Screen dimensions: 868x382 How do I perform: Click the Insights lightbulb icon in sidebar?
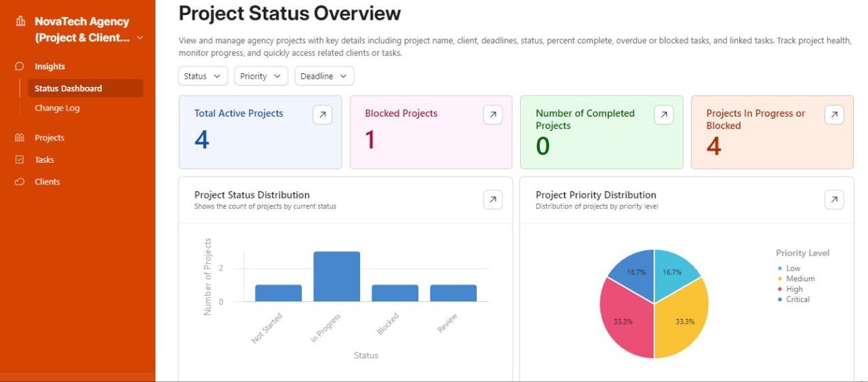(x=20, y=66)
